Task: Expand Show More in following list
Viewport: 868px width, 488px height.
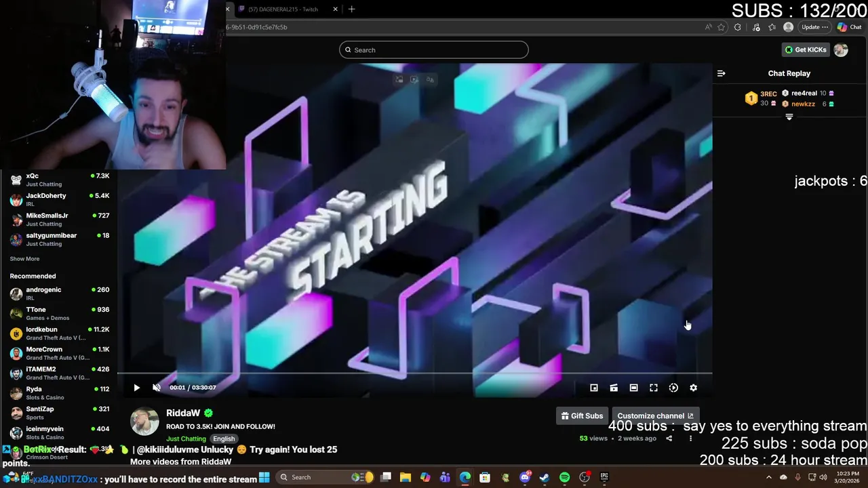Action: [x=24, y=259]
